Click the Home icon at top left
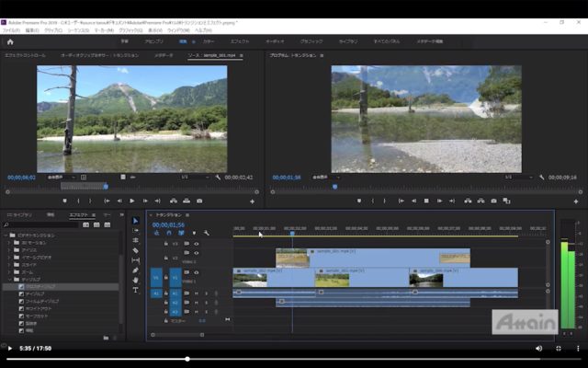Screen dimensions: 588x368 point(10,41)
